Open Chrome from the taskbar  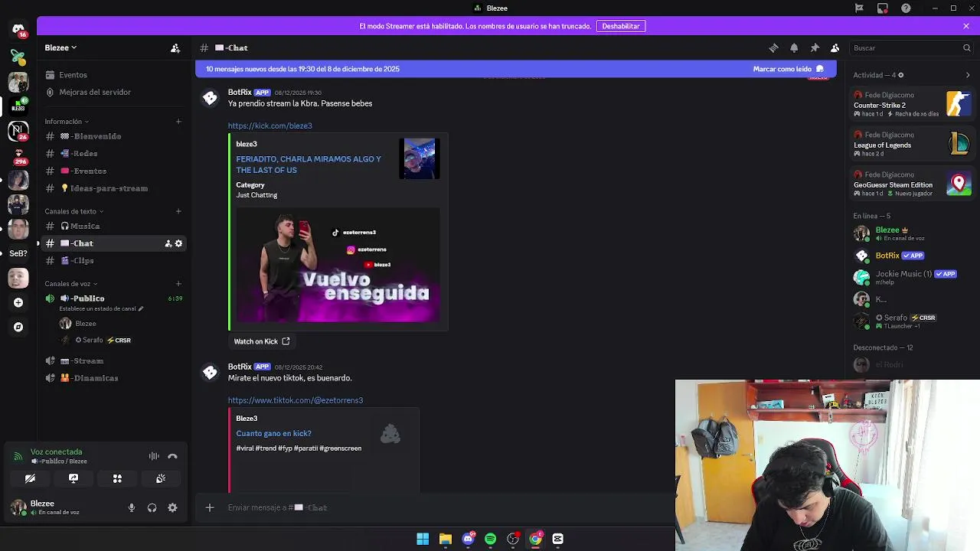pos(535,539)
